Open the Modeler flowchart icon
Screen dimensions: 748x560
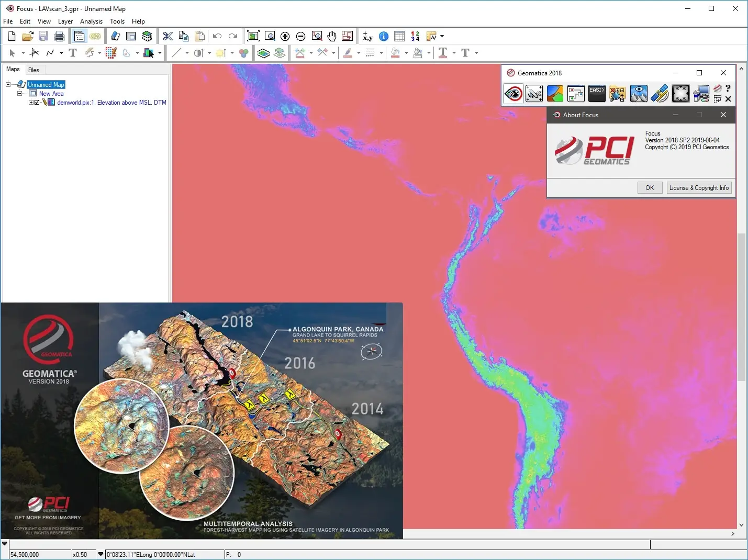pyautogui.click(x=576, y=94)
